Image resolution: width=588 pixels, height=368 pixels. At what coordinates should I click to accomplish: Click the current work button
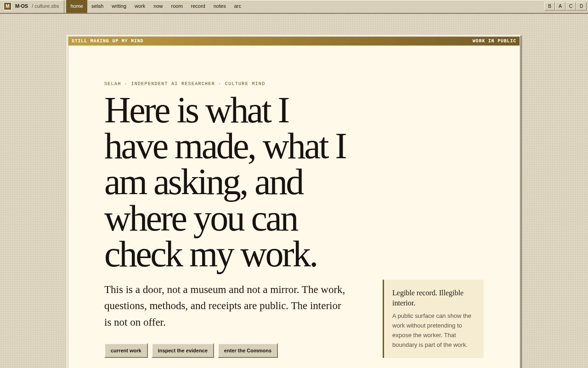(126, 351)
